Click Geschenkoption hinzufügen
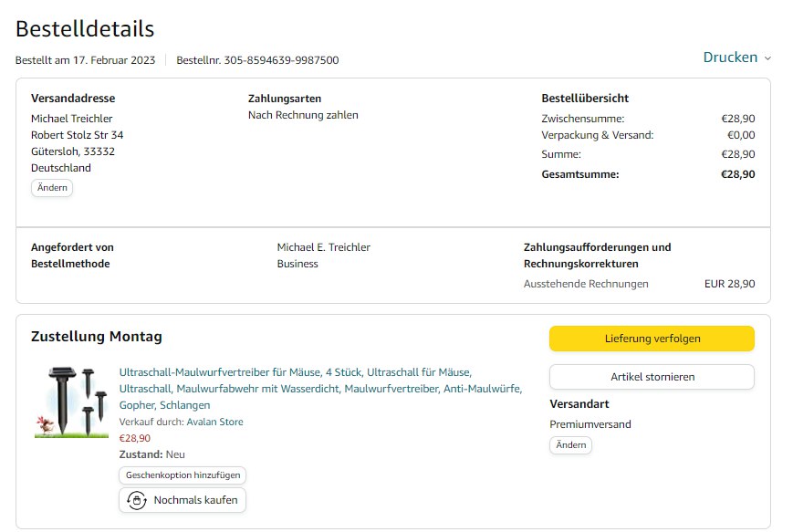Image resolution: width=793 pixels, height=532 pixels. pyautogui.click(x=183, y=475)
